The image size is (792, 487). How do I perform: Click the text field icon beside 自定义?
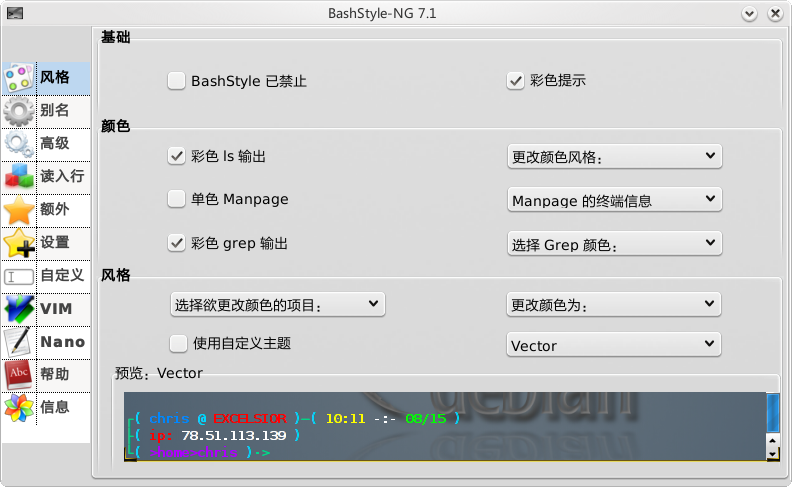pos(19,277)
